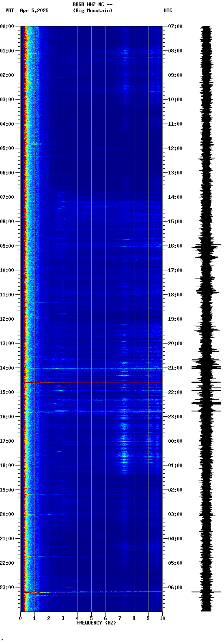Image resolution: width=224 pixels, height=644 pixels.
Task: Click the (Big Mountain) subtitle
Action: coord(93,11)
